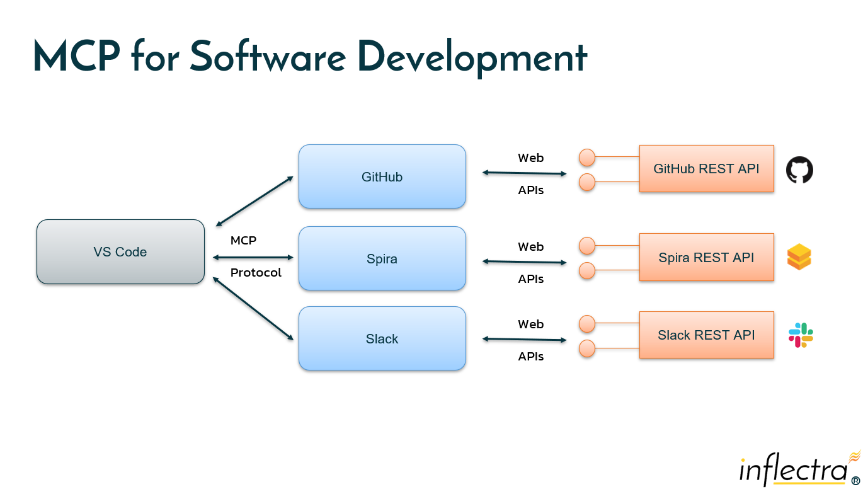The image size is (868, 494).
Task: Click the Spira REST API box
Action: [x=706, y=257]
